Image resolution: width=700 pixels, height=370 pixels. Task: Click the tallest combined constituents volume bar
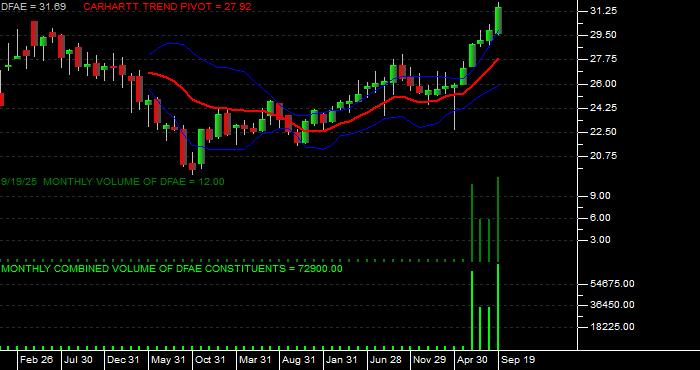point(498,307)
